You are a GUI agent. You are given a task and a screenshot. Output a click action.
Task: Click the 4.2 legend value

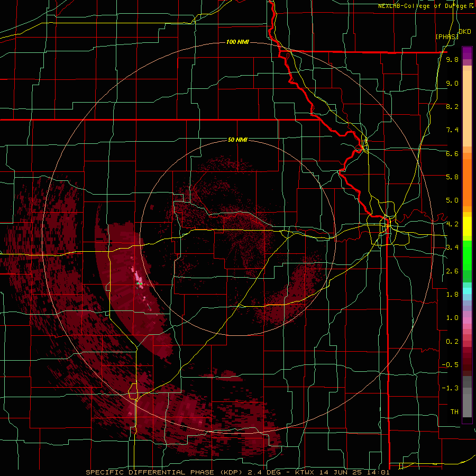452,224
